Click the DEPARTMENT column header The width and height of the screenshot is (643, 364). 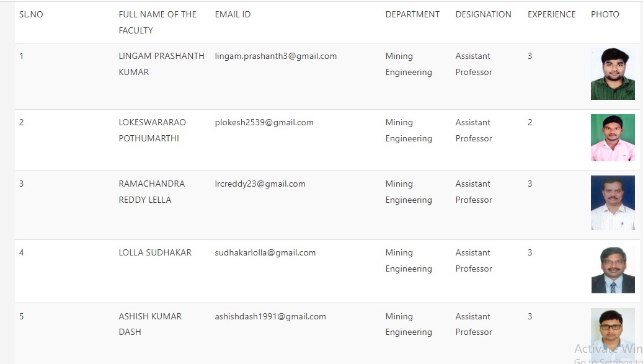coord(412,14)
